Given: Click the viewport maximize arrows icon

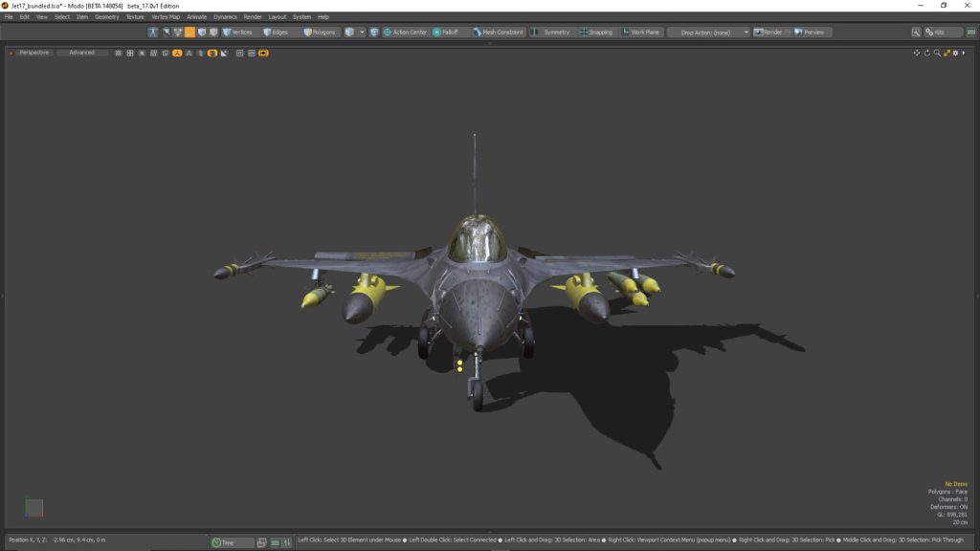Looking at the screenshot, I should (947, 54).
